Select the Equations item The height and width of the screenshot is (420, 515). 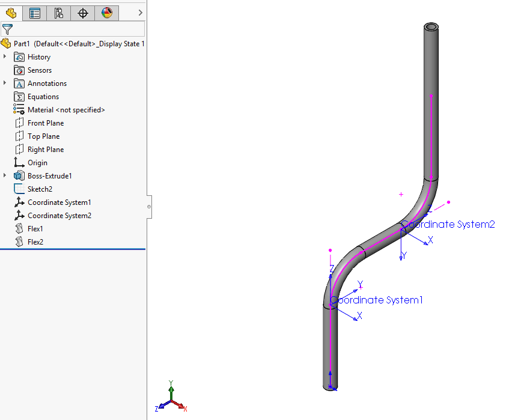43,97
